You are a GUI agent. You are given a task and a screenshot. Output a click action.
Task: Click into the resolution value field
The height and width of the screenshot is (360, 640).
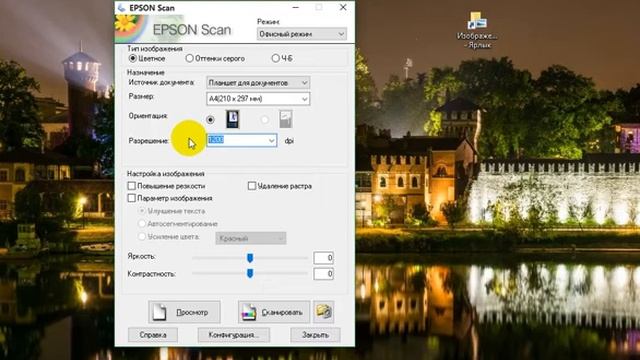tap(237, 140)
